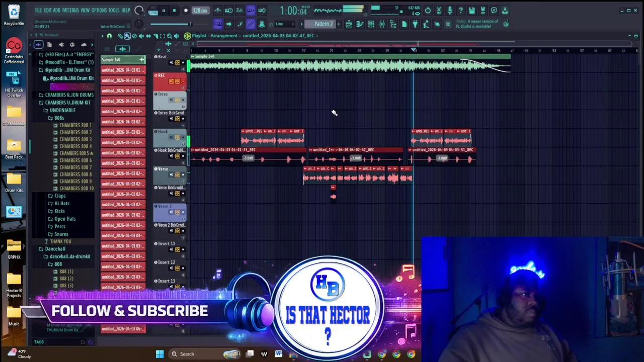Click the render as audio file icon

click(x=483, y=11)
